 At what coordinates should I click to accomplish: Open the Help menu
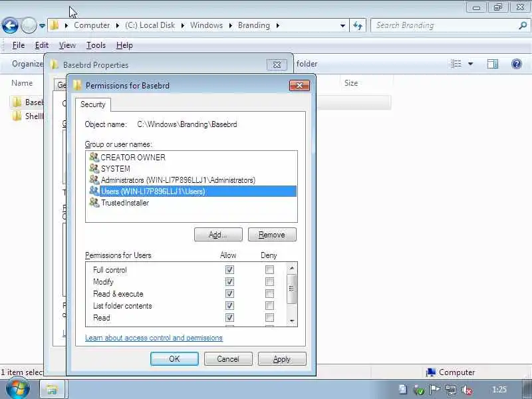pyautogui.click(x=124, y=45)
